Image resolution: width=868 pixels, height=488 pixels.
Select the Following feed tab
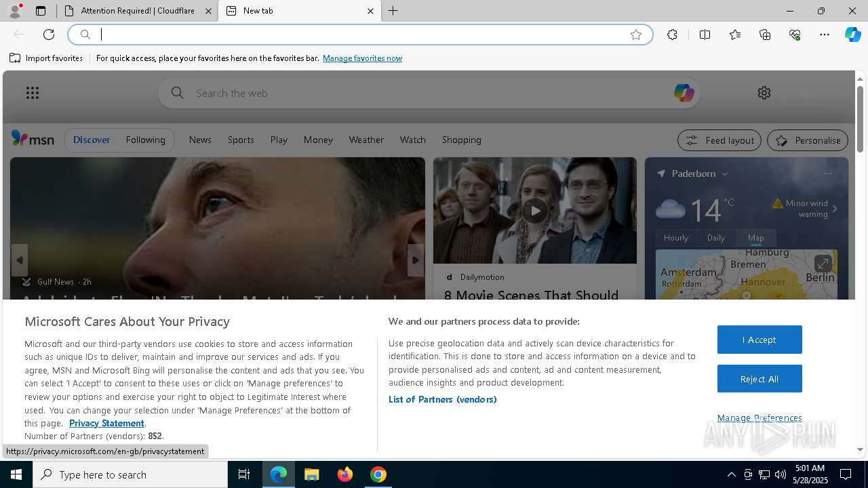point(146,140)
